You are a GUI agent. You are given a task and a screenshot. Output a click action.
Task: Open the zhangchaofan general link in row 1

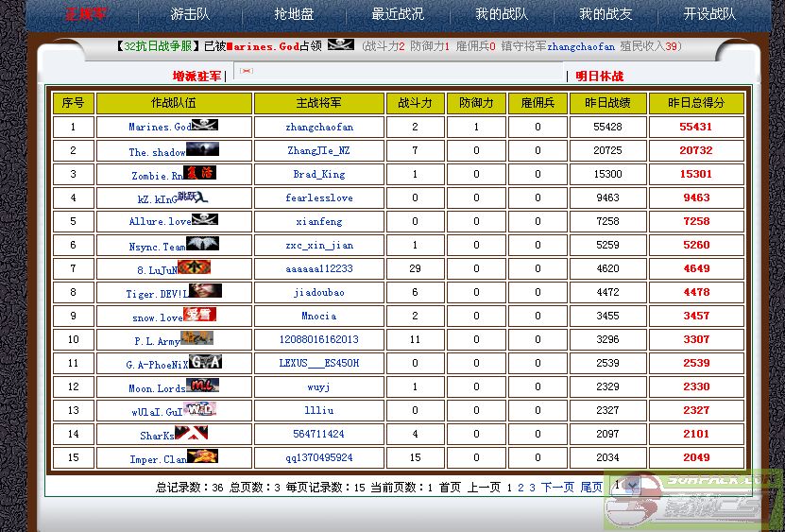[319, 127]
